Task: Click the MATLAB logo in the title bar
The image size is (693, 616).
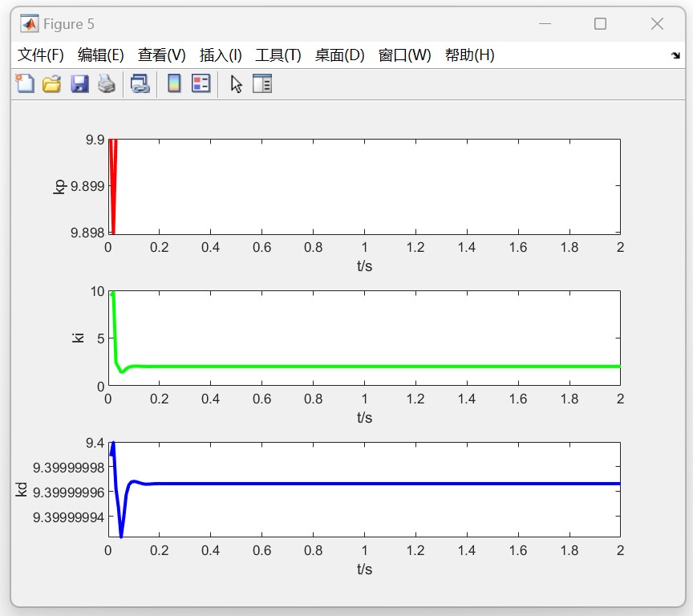Action: tap(30, 24)
